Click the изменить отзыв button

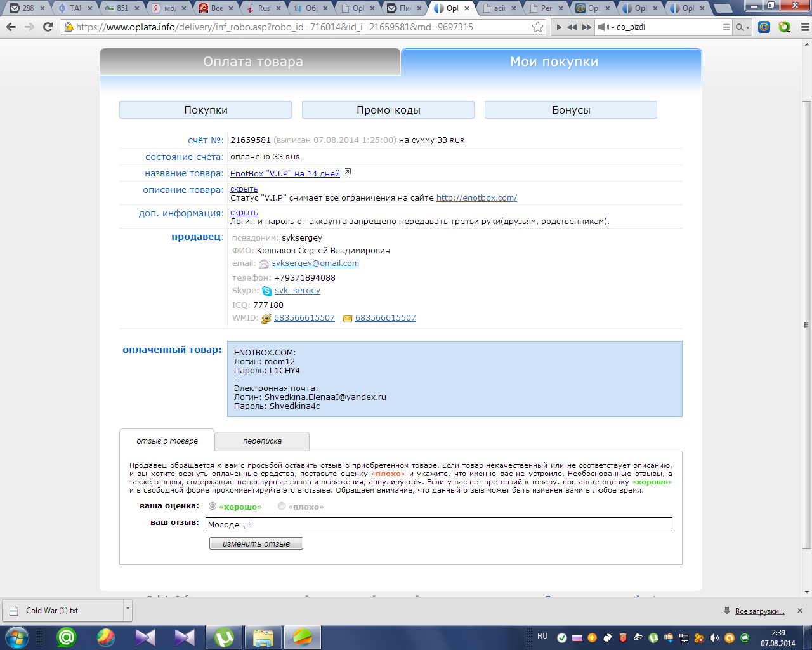[x=256, y=543]
